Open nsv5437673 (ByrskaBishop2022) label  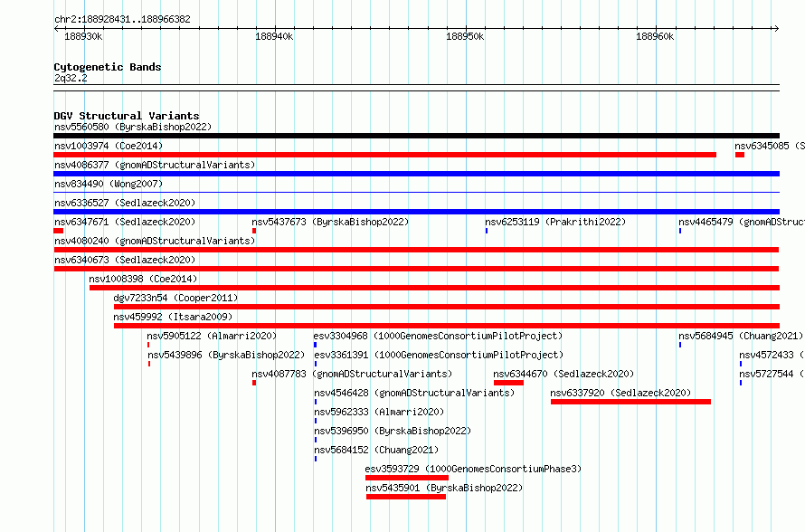pos(330,222)
